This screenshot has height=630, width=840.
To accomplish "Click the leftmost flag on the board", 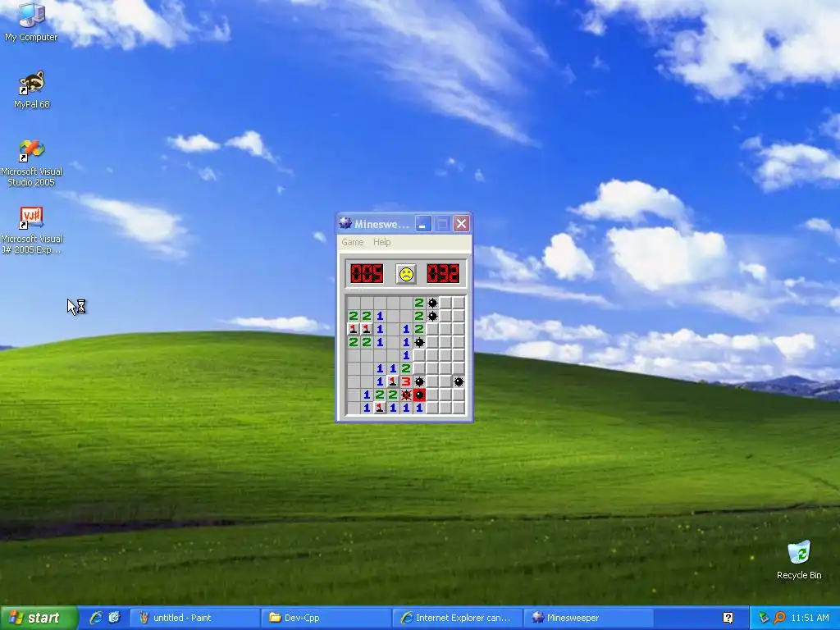I will pos(353,329).
